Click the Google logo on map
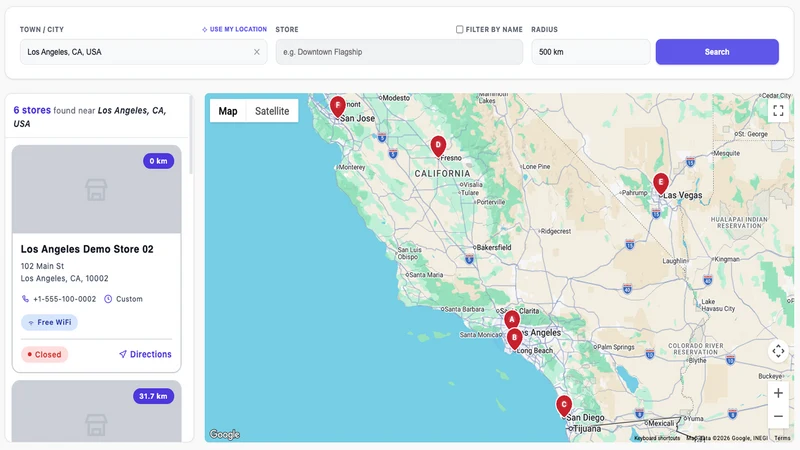Viewport: 800px width, 450px height. [x=224, y=434]
